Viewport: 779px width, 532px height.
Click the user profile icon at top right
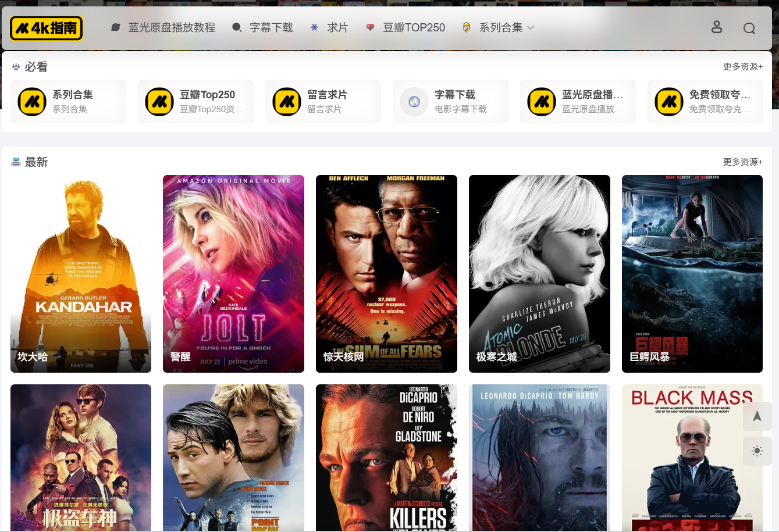pyautogui.click(x=717, y=27)
